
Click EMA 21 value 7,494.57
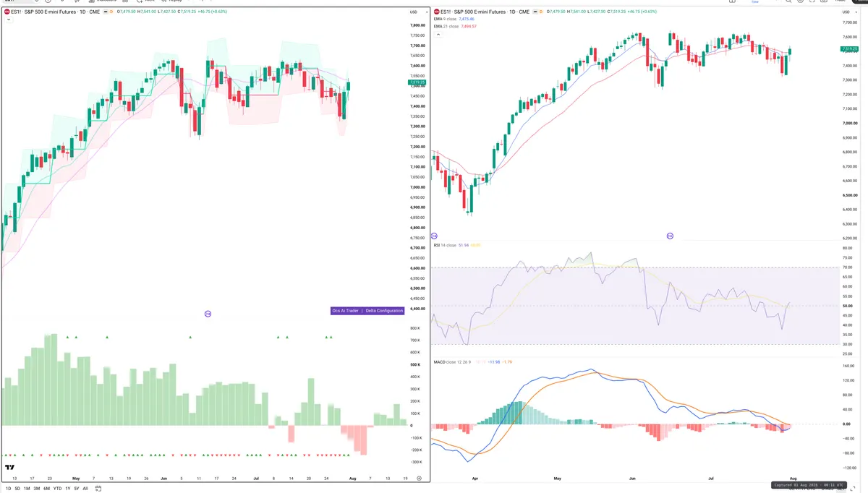click(x=469, y=26)
